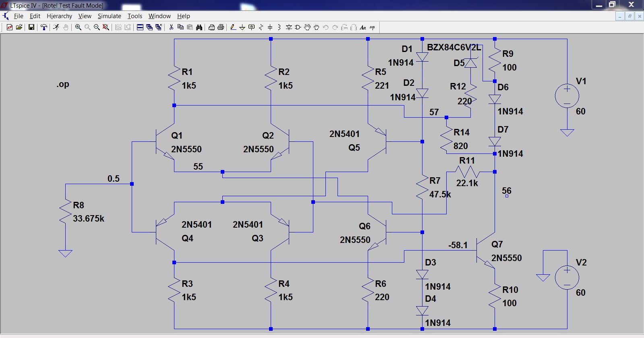
Task: Zoom in with the plus magnifier icon
Action: (78, 27)
